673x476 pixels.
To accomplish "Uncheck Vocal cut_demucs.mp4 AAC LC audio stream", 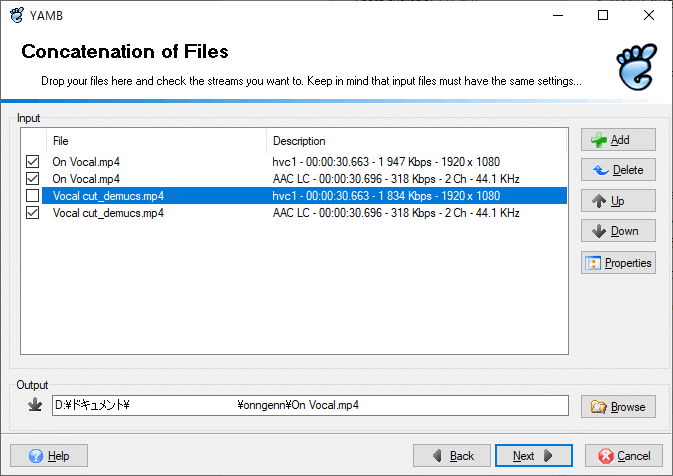I will pos(33,213).
